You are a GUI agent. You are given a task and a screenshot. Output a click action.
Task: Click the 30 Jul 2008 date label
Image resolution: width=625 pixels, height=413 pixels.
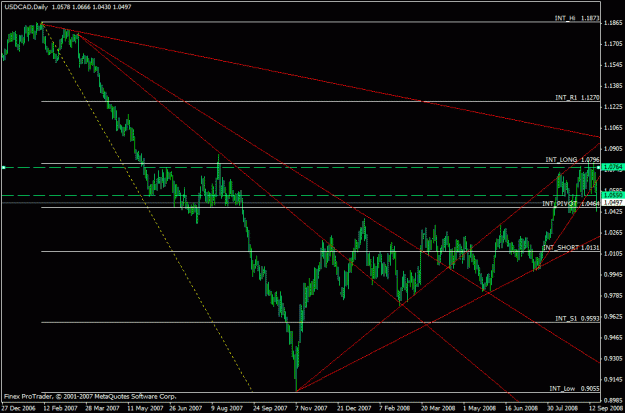561,409
